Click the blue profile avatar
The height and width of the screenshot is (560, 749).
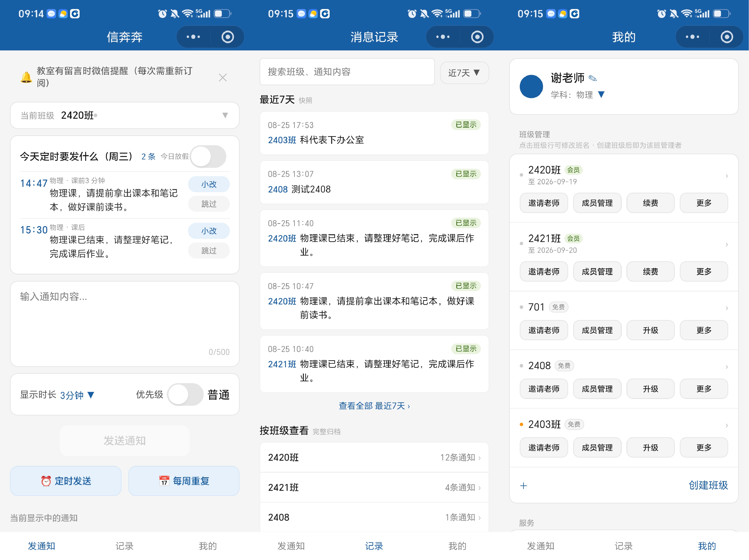click(x=531, y=86)
